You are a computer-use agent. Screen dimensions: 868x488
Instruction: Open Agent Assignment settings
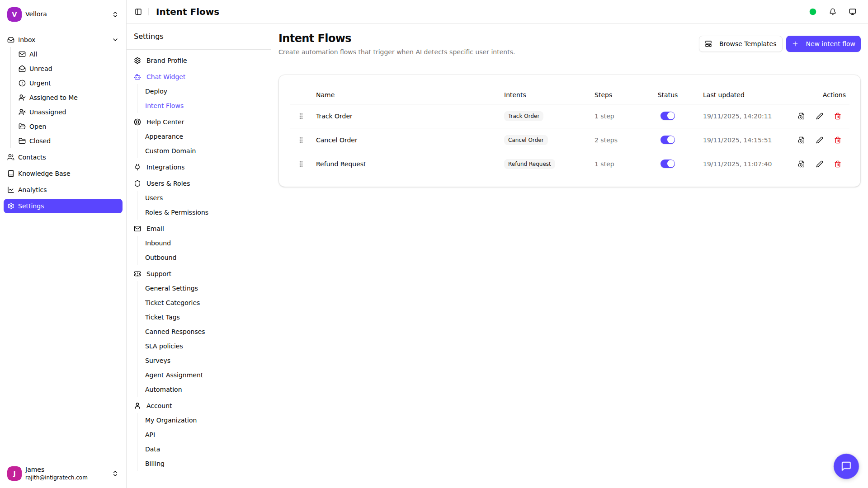coord(174,375)
